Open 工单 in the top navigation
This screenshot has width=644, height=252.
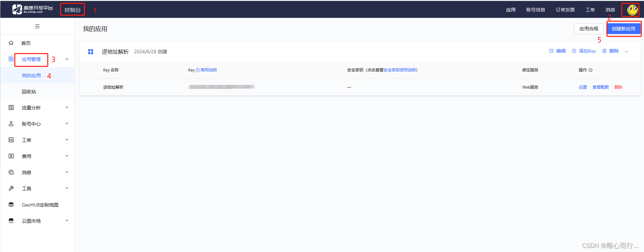pyautogui.click(x=590, y=10)
